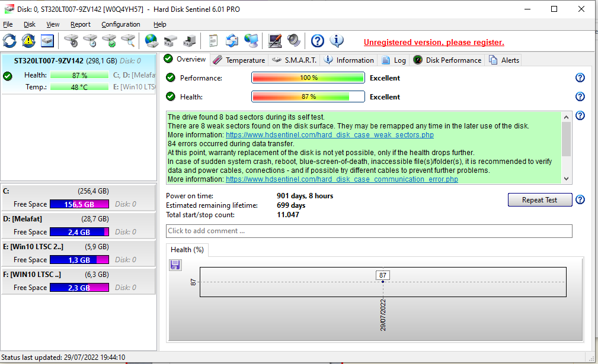Switch to the Alerts tab
Image resolution: width=598 pixels, height=364 pixels.
(x=504, y=60)
